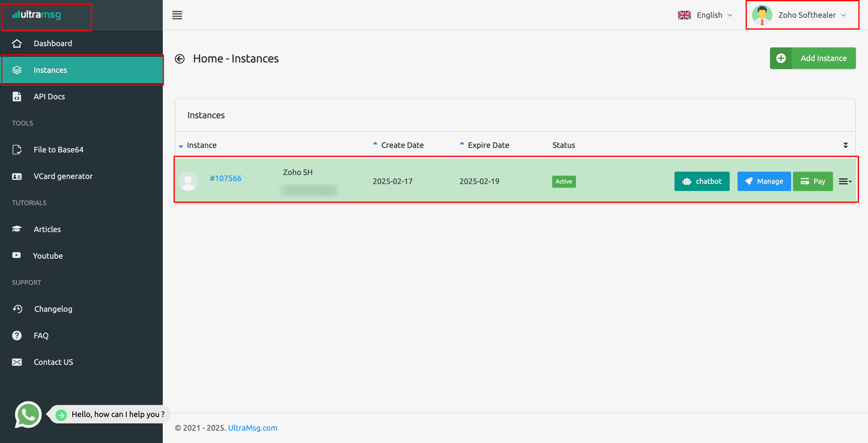Click the Contact US envelope icon
Viewport: 868px width, 443px height.
pos(17,362)
